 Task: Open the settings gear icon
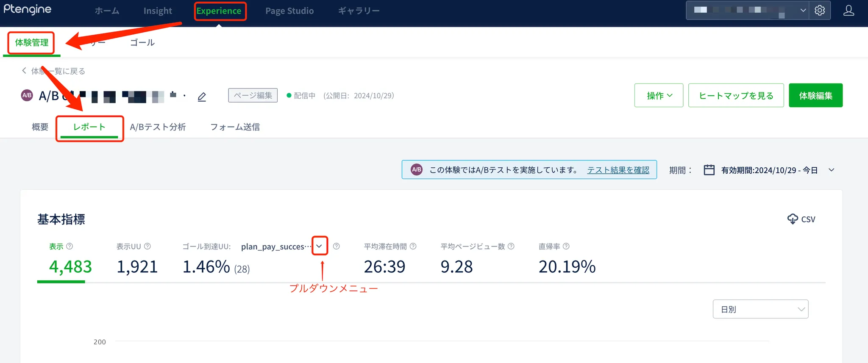820,10
